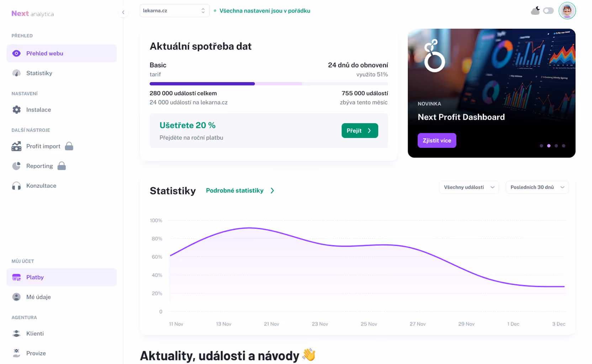592x364 pixels.
Task: Click the green Přejít button
Action: [359, 130]
